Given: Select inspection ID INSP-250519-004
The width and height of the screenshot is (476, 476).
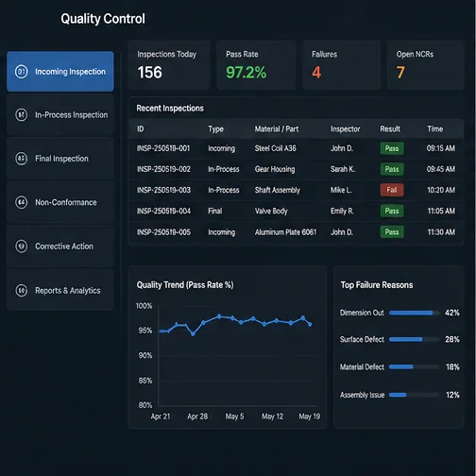Looking at the screenshot, I should tap(163, 211).
